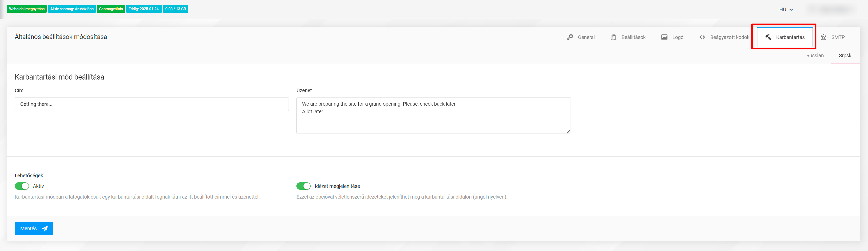The height and width of the screenshot is (251, 868).
Task: Switch to the Russian language tab
Action: tap(814, 56)
